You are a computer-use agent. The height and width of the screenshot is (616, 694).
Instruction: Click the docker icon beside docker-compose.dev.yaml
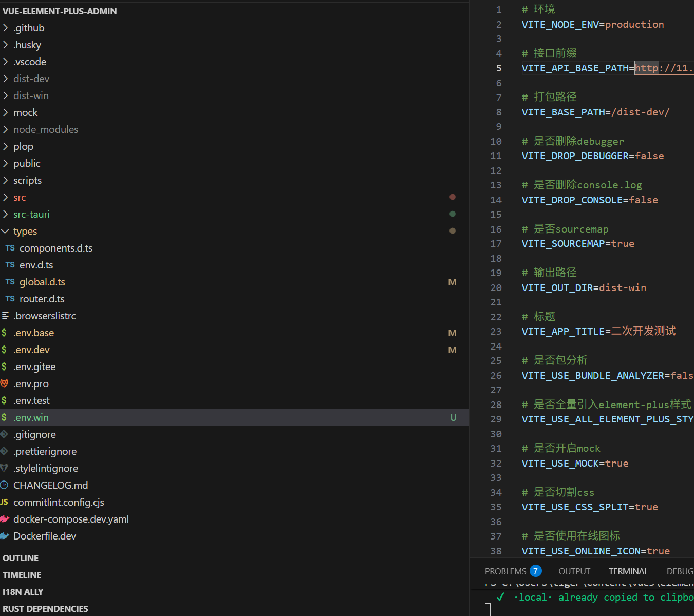coord(5,519)
